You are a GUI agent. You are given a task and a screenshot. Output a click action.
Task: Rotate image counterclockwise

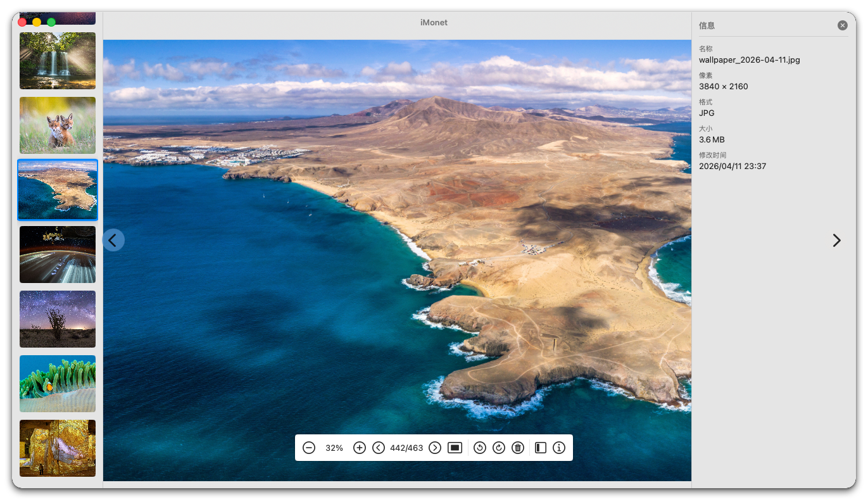click(480, 448)
